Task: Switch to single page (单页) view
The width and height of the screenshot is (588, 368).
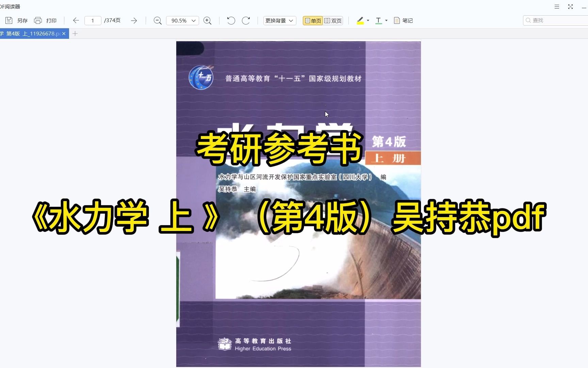Action: [313, 20]
